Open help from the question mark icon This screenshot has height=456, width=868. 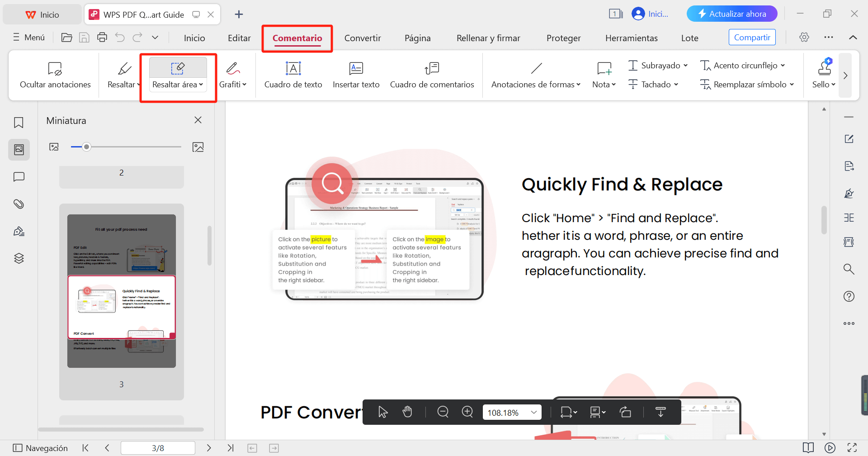pos(849,296)
